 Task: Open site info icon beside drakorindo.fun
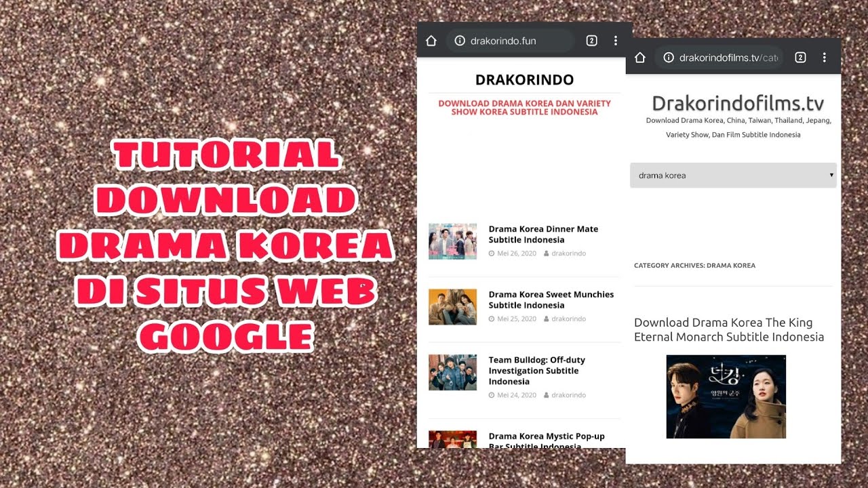tap(460, 41)
